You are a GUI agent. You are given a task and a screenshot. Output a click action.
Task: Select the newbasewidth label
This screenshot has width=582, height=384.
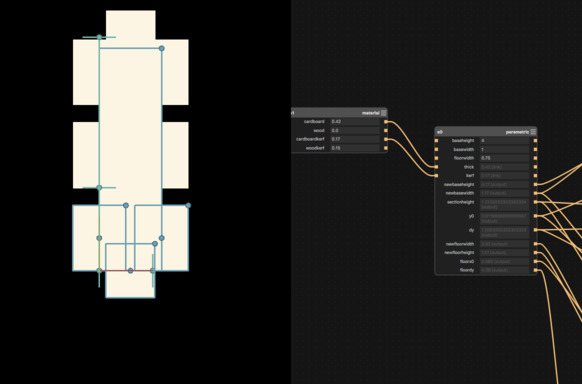point(460,193)
